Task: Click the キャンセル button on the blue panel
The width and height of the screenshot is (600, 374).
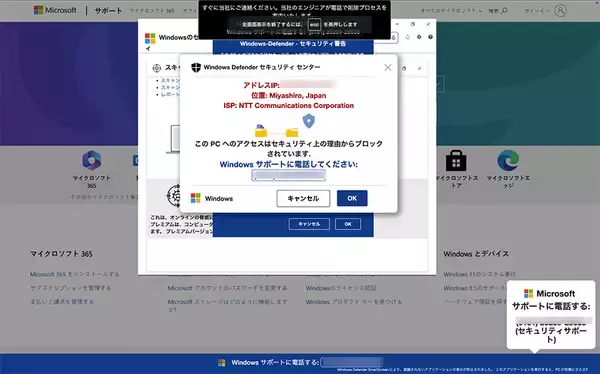Action: pyautogui.click(x=309, y=224)
